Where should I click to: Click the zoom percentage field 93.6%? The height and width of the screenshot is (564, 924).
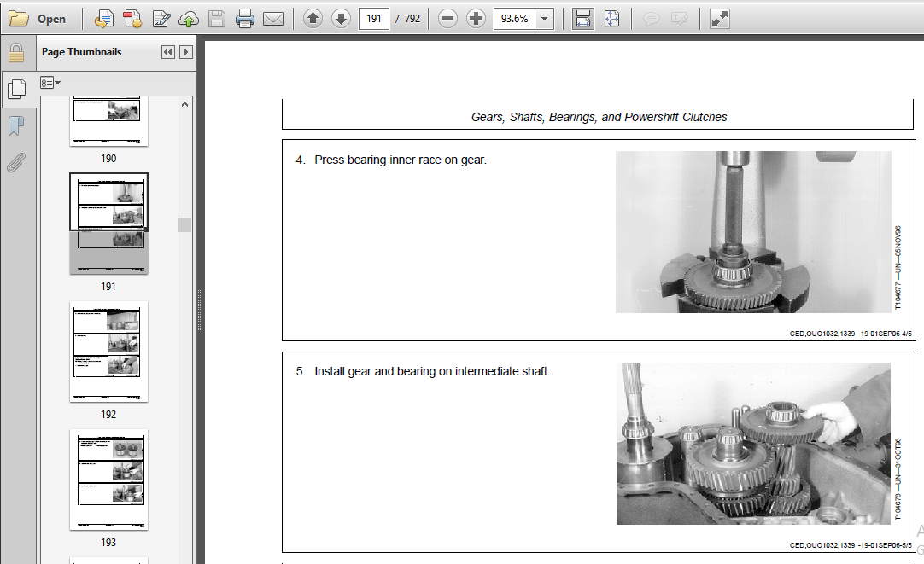click(x=514, y=19)
